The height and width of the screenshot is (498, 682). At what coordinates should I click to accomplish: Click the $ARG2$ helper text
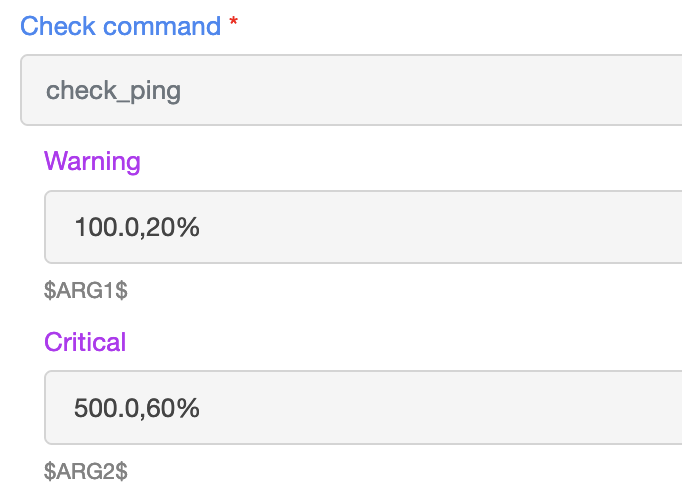point(86,471)
